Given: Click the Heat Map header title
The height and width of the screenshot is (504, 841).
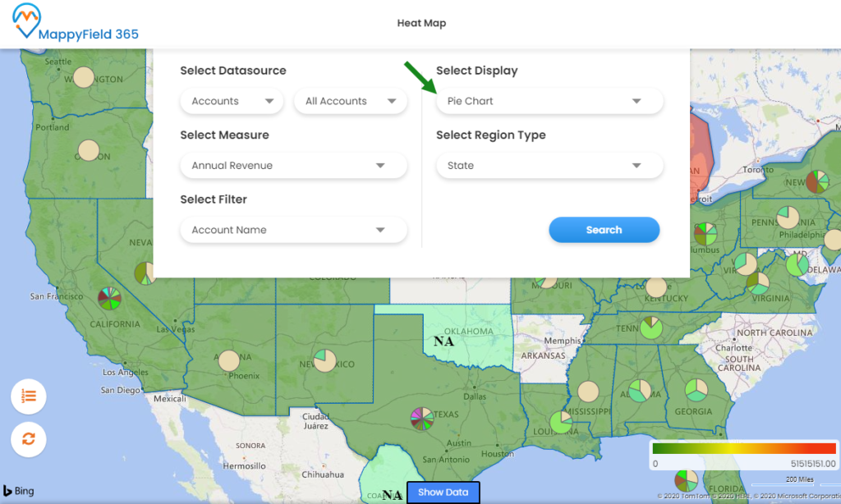Looking at the screenshot, I should point(421,23).
